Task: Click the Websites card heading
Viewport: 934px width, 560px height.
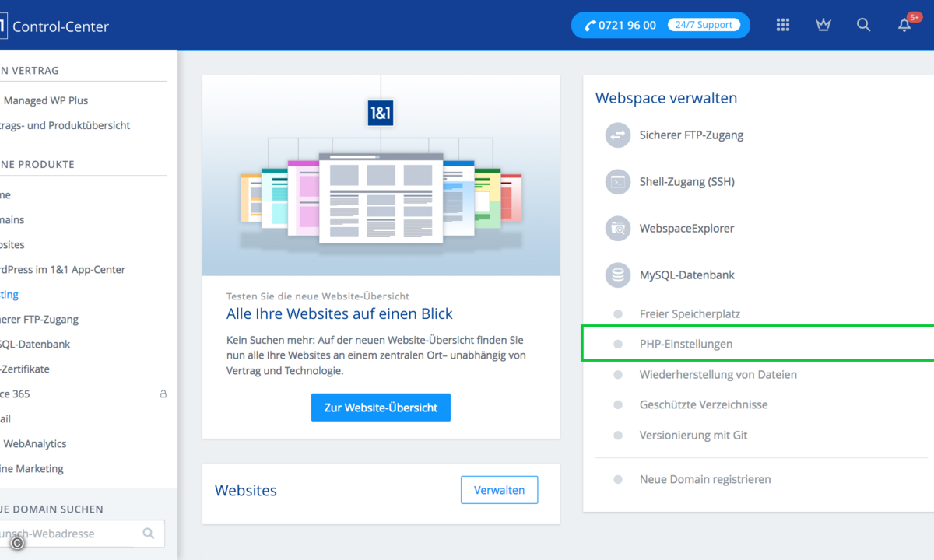Action: (246, 490)
